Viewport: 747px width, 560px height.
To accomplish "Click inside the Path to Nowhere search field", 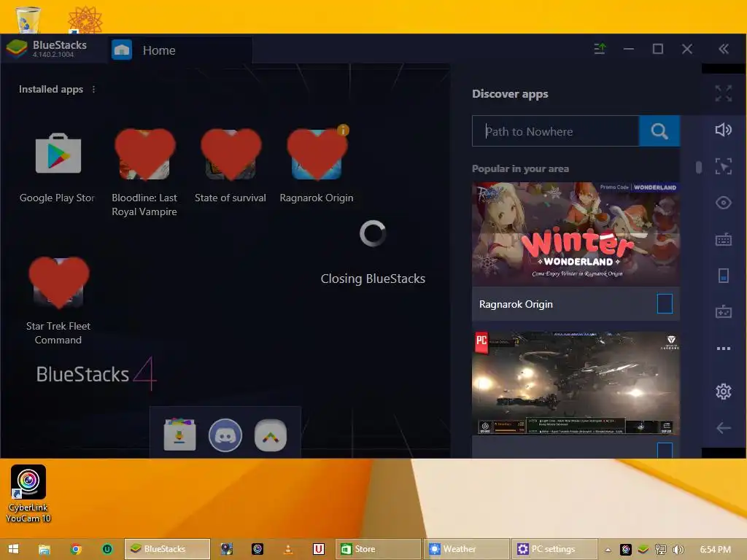I will 555,131.
